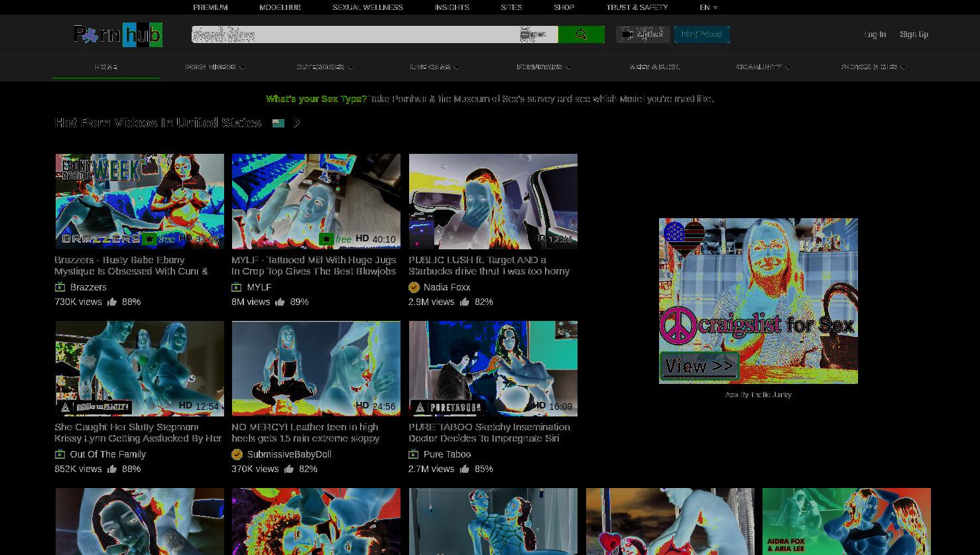Click Nadia Foxx's verified badge icon

coord(414,287)
